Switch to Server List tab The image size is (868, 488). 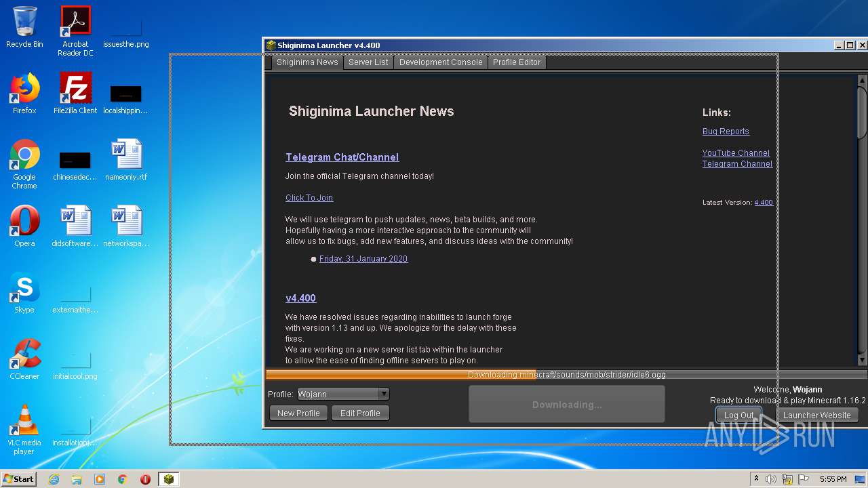tap(368, 62)
